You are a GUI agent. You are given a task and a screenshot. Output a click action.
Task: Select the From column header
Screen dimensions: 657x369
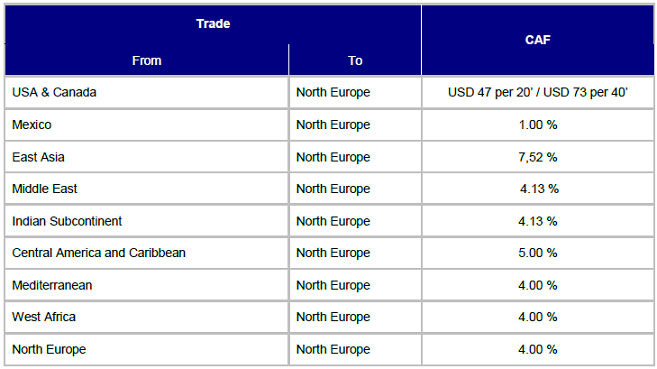coord(147,60)
